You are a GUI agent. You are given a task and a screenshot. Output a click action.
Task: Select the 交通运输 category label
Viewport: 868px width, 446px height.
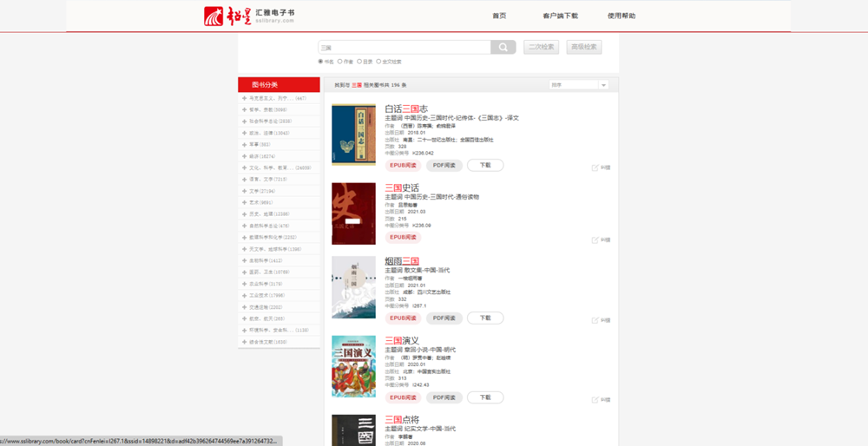[266, 307]
